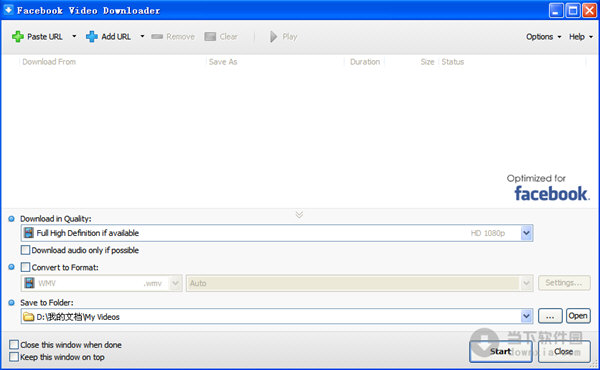Screen dimensions: 600x370
Task: Click the Duration column header
Action: coord(365,62)
